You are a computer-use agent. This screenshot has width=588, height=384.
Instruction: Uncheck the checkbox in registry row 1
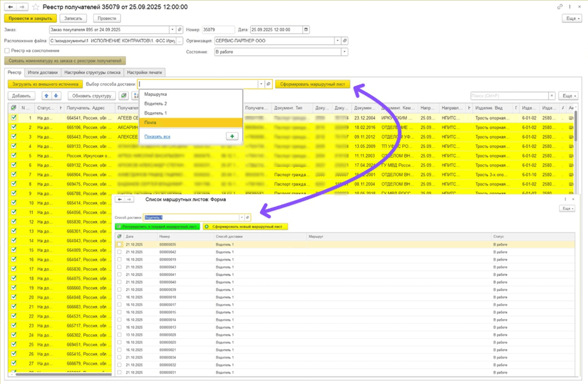[13, 117]
